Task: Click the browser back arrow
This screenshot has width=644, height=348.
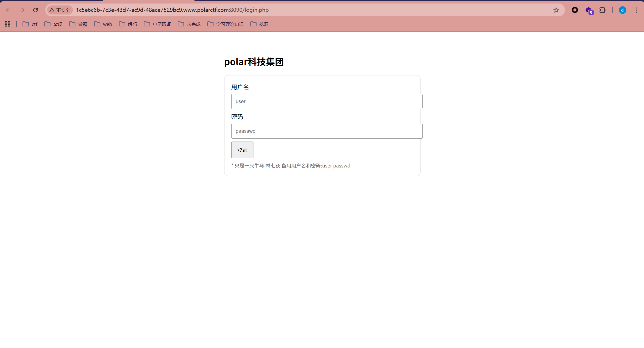Action: [8, 10]
